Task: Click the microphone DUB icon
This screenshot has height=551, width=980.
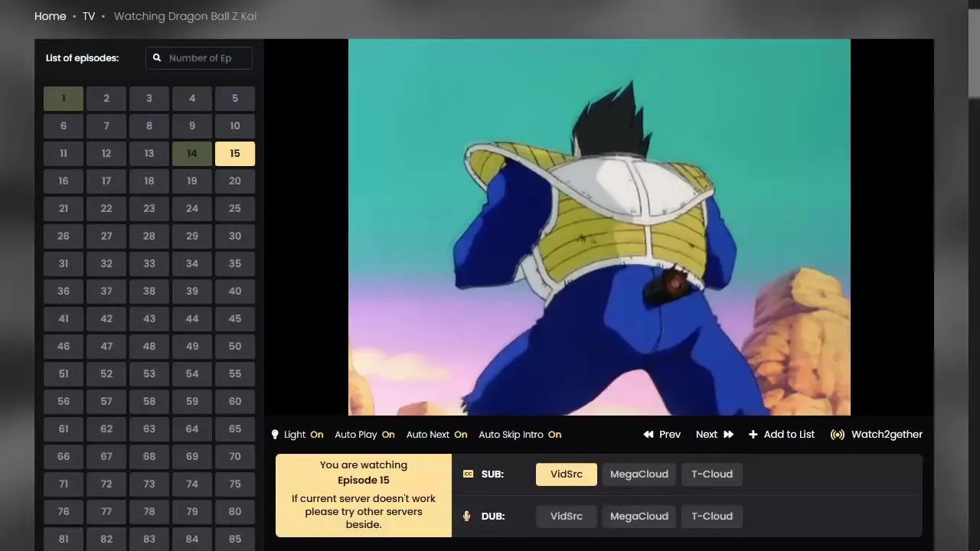Action: 467,517
